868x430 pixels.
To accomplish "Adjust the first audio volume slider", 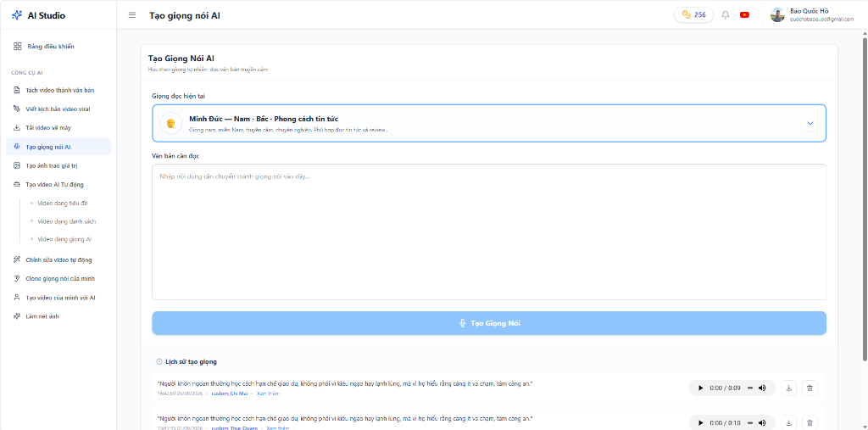I will tap(750, 388).
